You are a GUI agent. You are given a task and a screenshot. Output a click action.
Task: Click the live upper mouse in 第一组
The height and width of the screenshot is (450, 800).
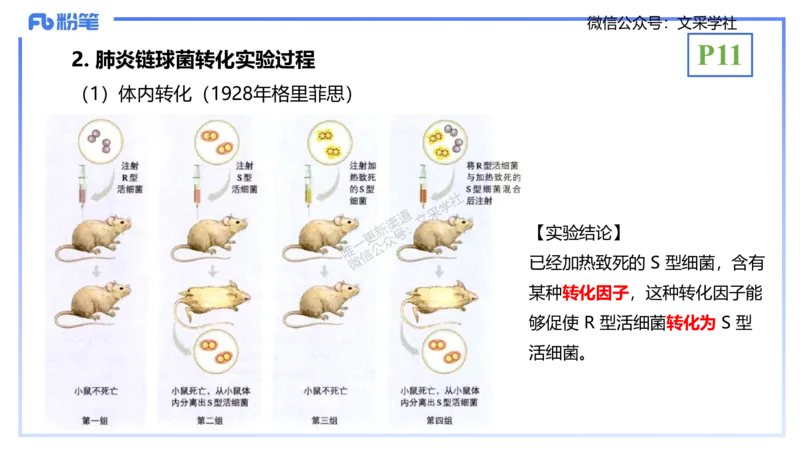pyautogui.click(x=93, y=237)
